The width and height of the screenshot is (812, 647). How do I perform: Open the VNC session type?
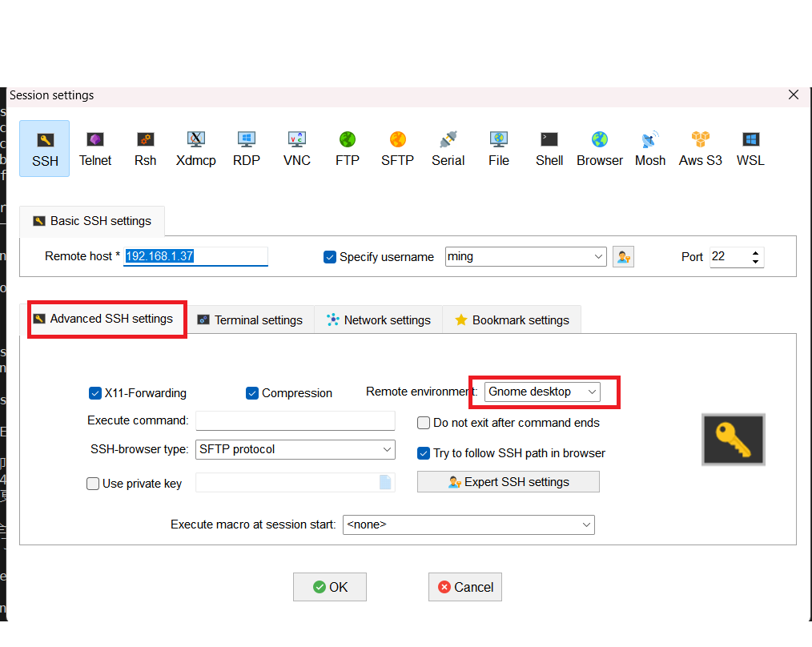coord(296,147)
